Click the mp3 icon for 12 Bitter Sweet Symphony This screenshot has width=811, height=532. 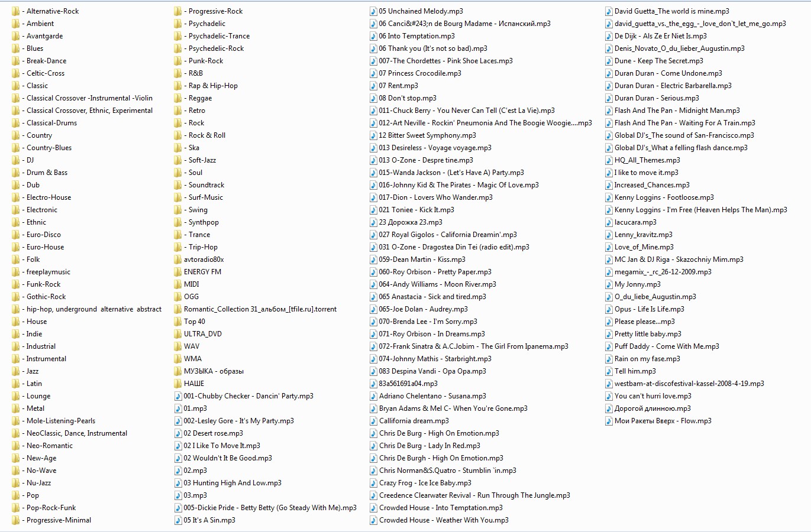373,135
